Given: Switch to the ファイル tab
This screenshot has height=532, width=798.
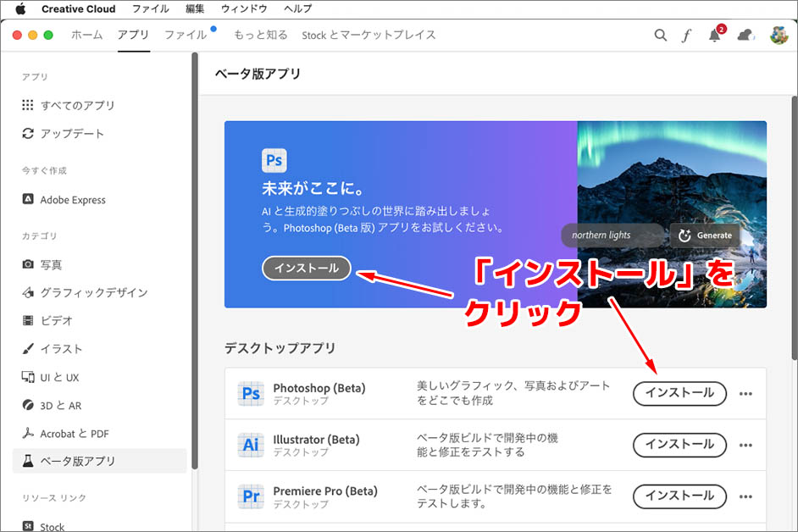Looking at the screenshot, I should [x=186, y=36].
